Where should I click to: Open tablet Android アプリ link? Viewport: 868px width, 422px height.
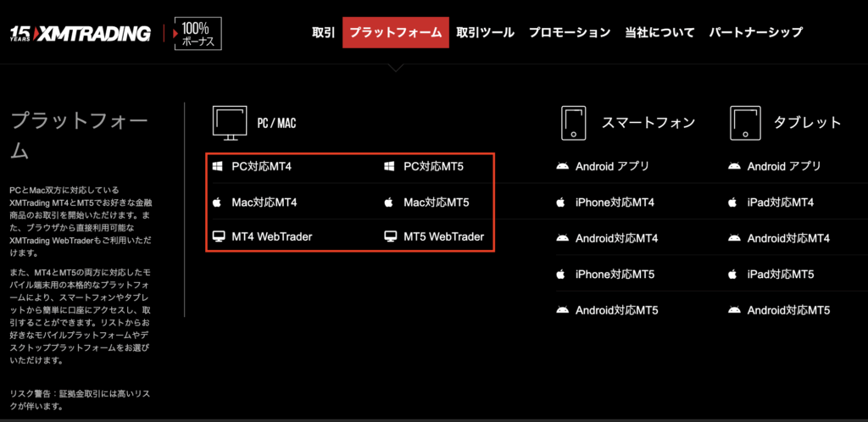[x=784, y=166]
